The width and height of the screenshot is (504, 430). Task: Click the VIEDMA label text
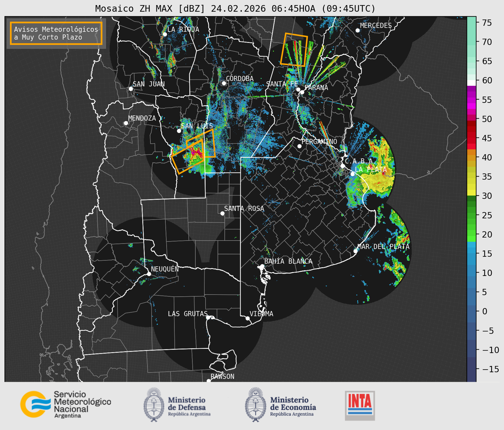tap(261, 314)
